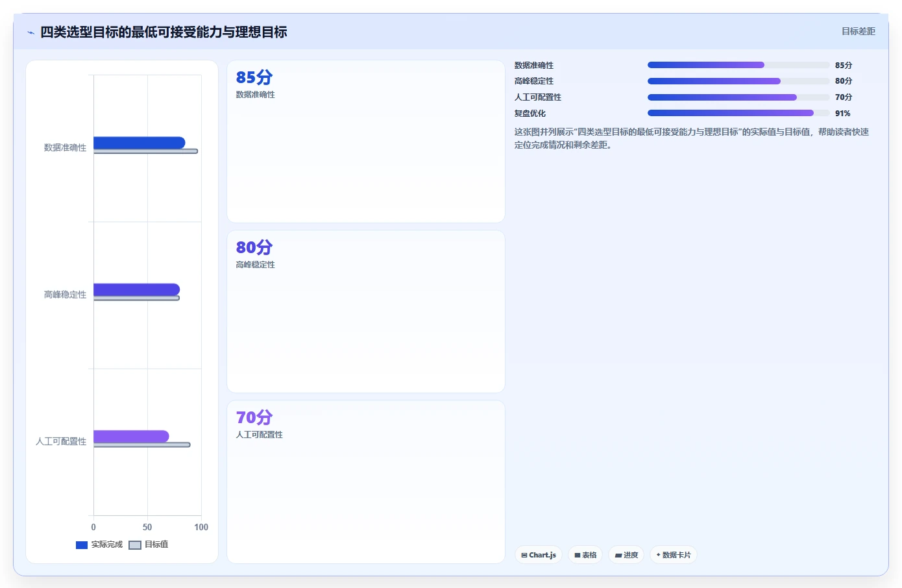Toggle the 目标值 legend swatch
Viewport: 902px width, 588px height.
coord(135,545)
